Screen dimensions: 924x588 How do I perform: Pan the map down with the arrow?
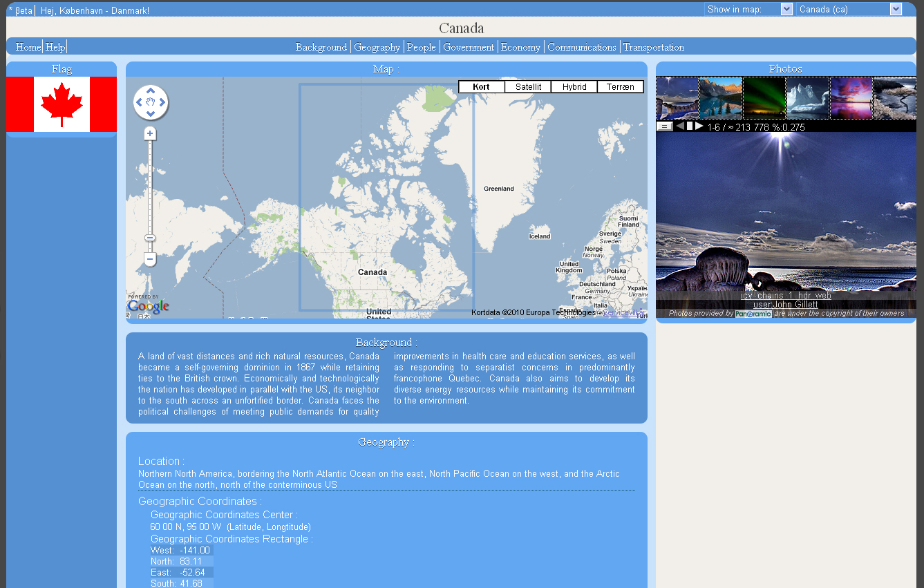click(151, 114)
